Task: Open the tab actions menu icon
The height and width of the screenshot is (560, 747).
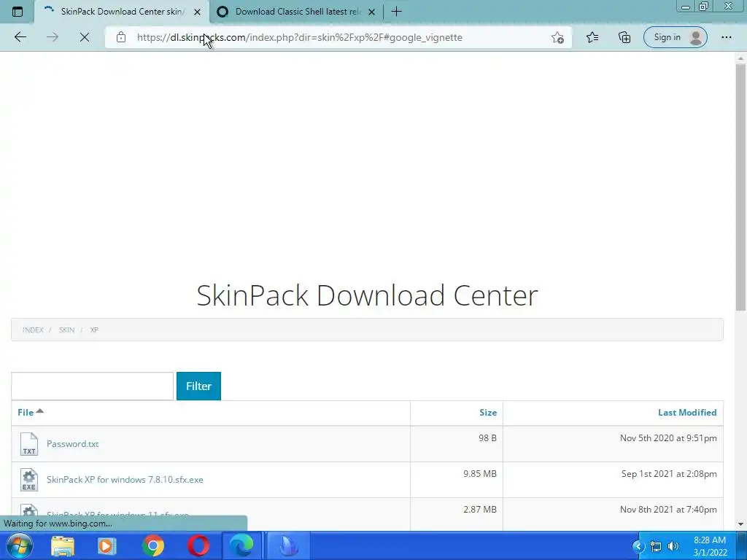Action: tap(18, 12)
